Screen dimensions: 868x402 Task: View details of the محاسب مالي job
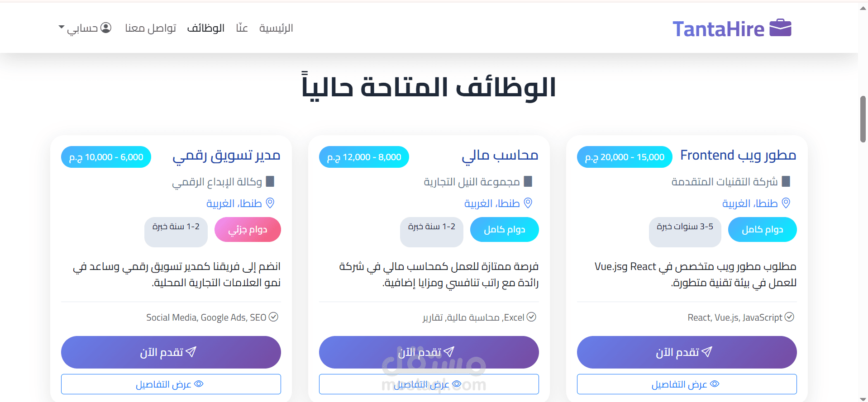(x=429, y=384)
